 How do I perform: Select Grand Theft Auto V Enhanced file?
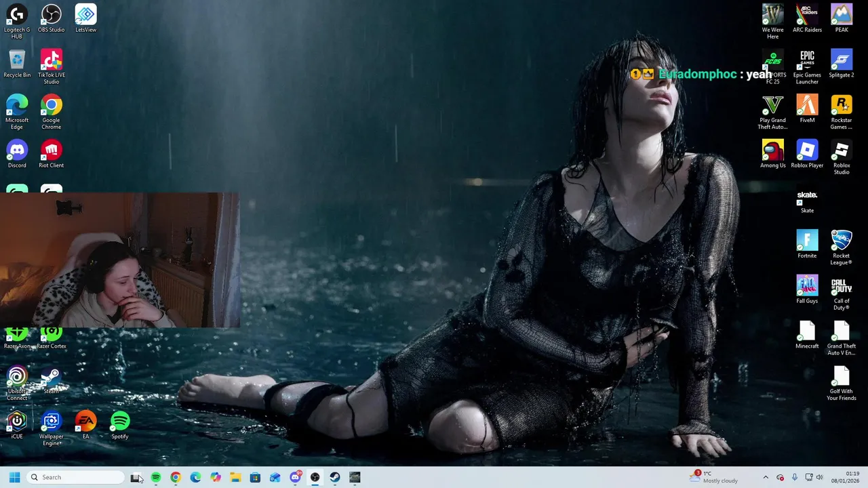tap(842, 338)
